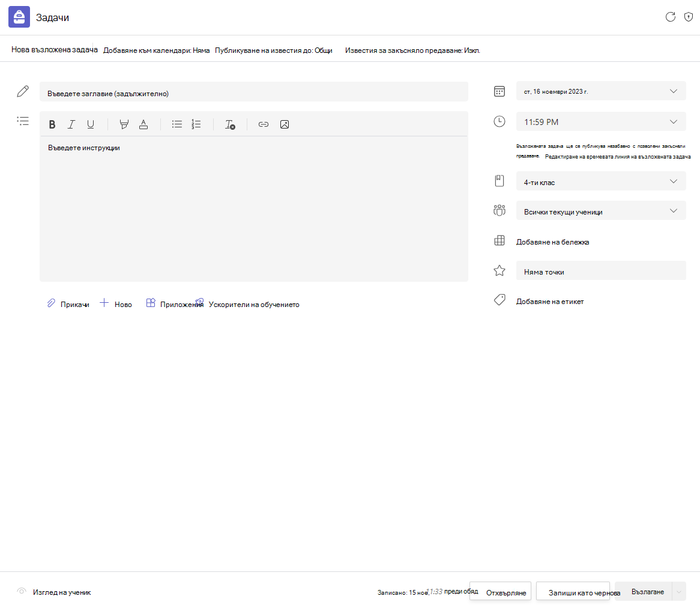This screenshot has height=605, width=700.
Task: Expand the arrow next to Възлагане button
Action: [x=679, y=592]
